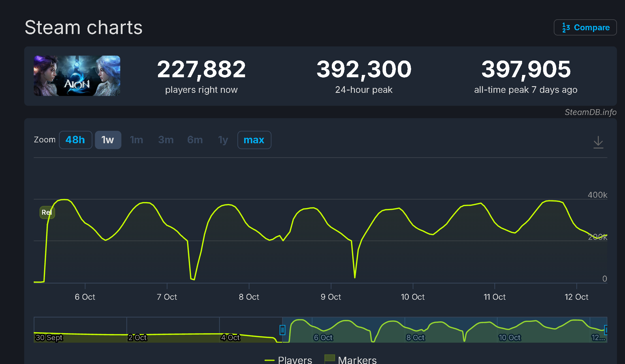Open the chart download menu icon

pos(598,142)
